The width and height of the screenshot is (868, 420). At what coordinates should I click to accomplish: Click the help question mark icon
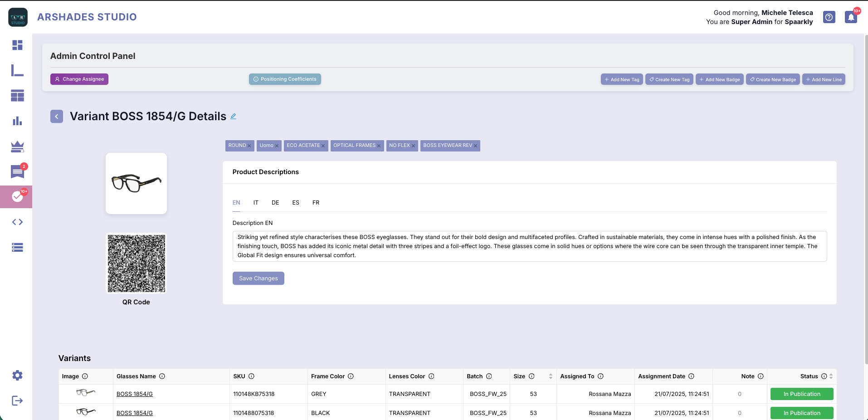829,17
